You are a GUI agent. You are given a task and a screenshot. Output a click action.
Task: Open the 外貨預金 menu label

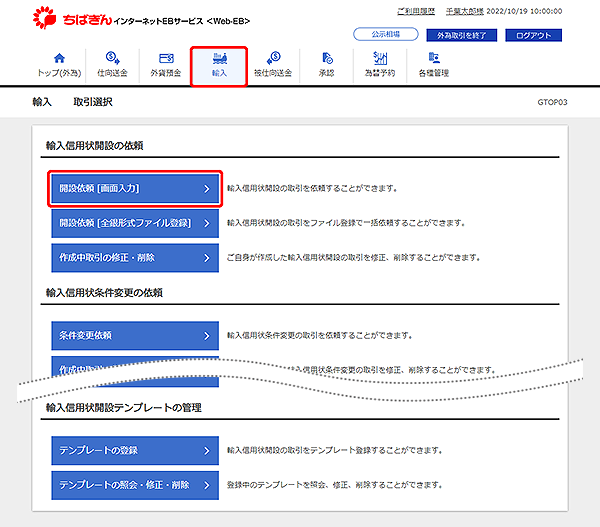(x=166, y=73)
